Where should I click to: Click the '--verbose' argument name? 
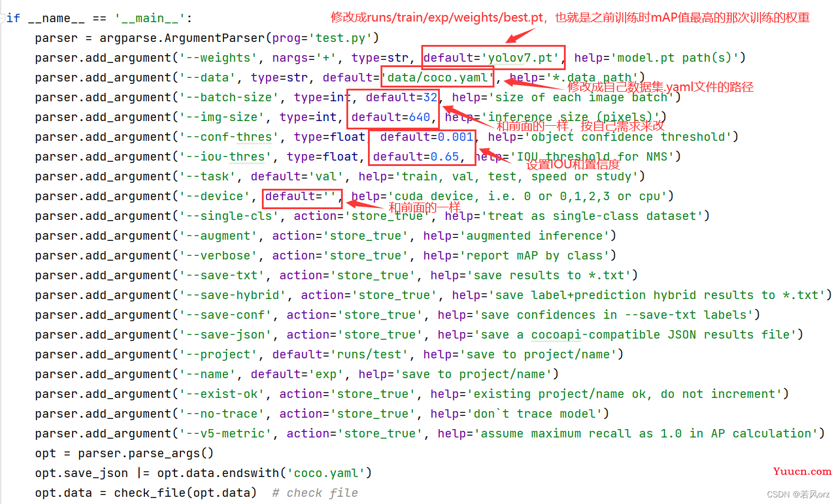pyautogui.click(x=218, y=255)
